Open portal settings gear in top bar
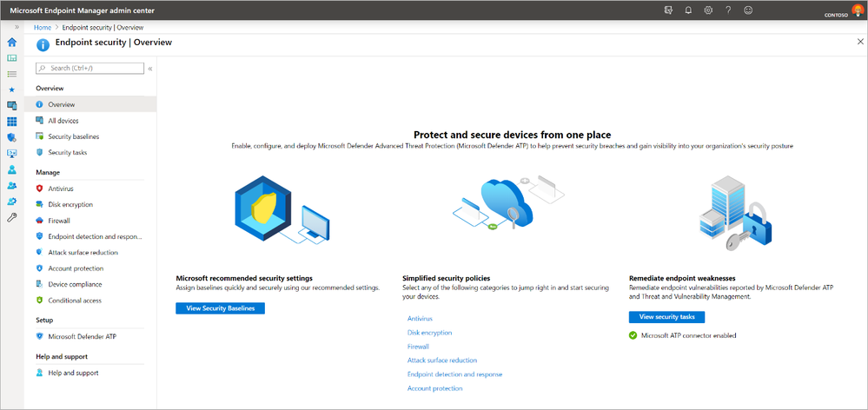Image resolution: width=868 pixels, height=410 pixels. coord(708,10)
